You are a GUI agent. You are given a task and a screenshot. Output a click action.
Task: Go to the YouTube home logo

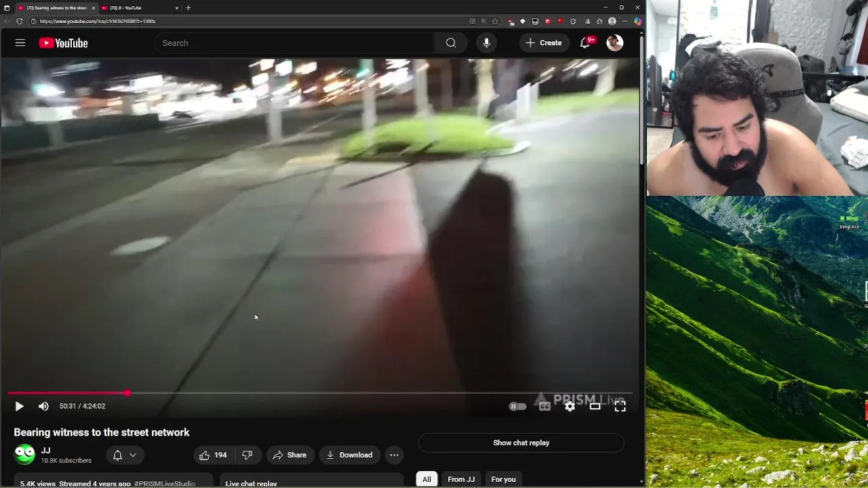(63, 43)
